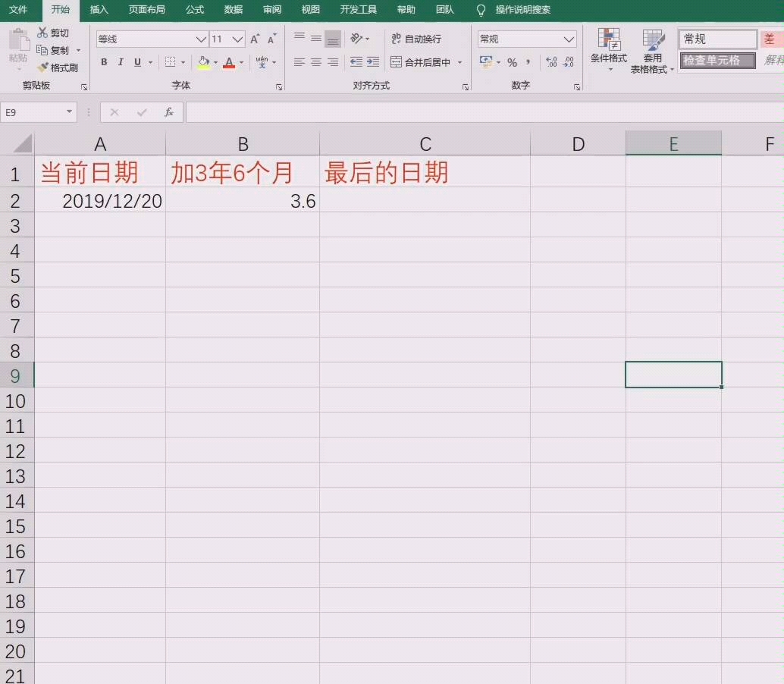Open the font name dropdown (等线)
Image resolution: width=784 pixels, height=684 pixels.
201,39
